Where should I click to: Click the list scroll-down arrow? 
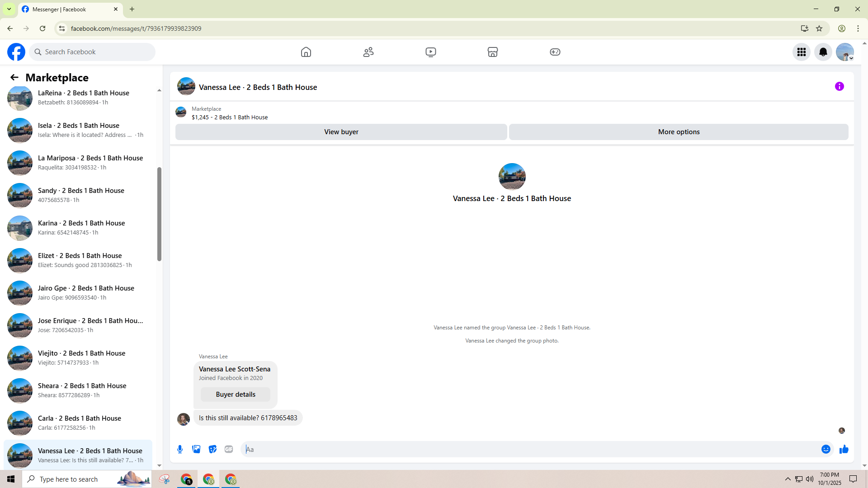coord(159,465)
